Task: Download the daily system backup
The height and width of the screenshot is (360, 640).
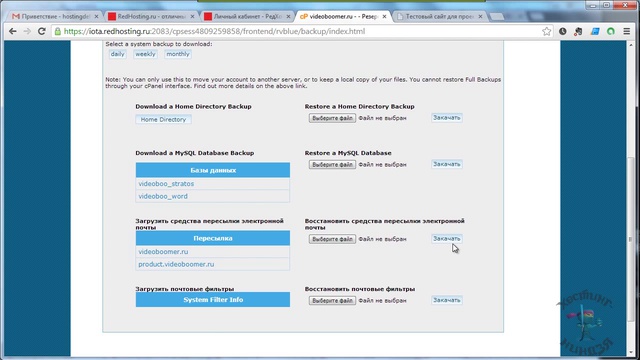Action: pyautogui.click(x=118, y=54)
